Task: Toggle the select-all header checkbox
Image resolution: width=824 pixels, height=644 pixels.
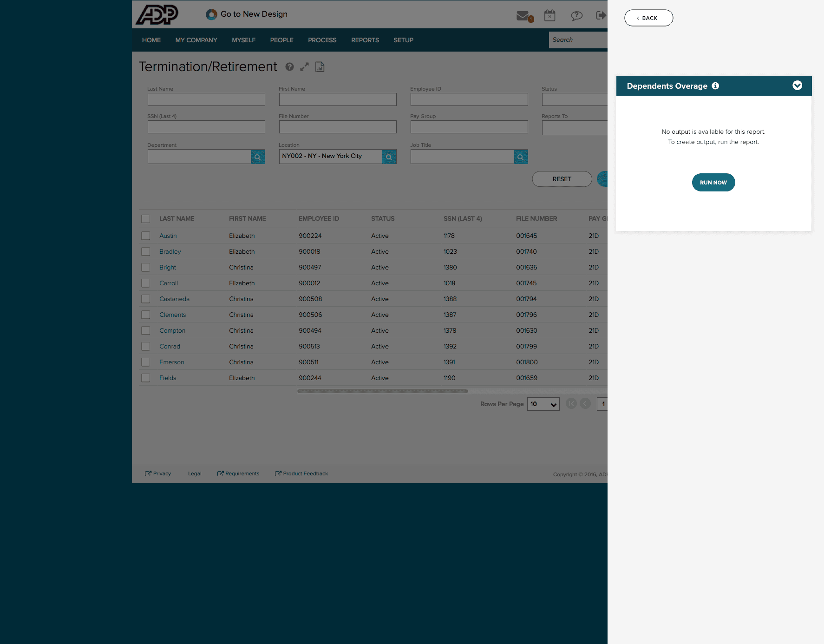Action: pyautogui.click(x=146, y=219)
